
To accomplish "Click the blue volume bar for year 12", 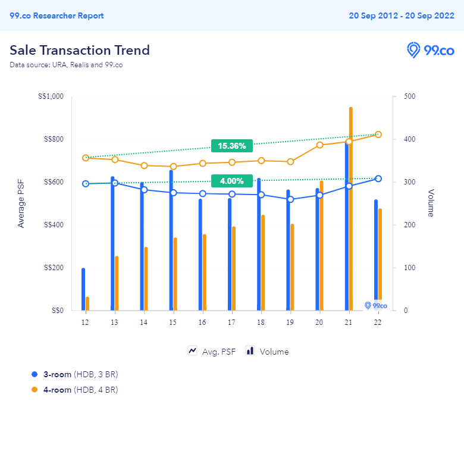I will 83,289.
